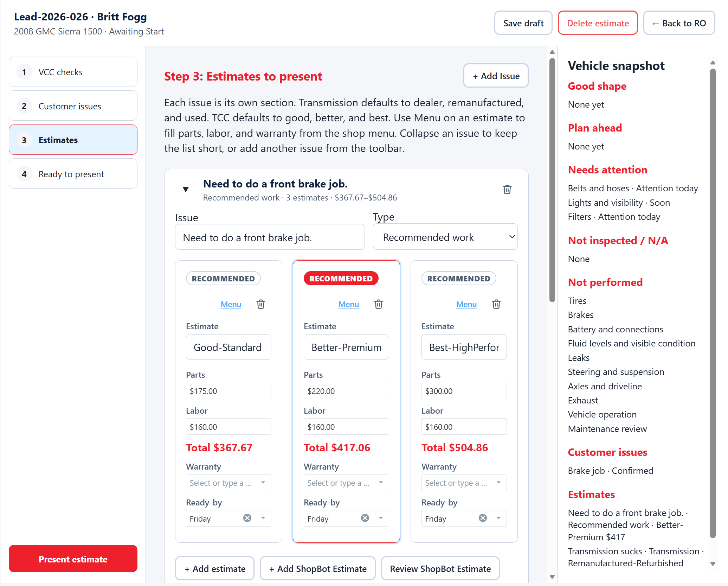Screen dimensions: 728x586
Task: Expand Ready-by dropdown on Best-HighPerformance estimate
Action: tap(499, 518)
